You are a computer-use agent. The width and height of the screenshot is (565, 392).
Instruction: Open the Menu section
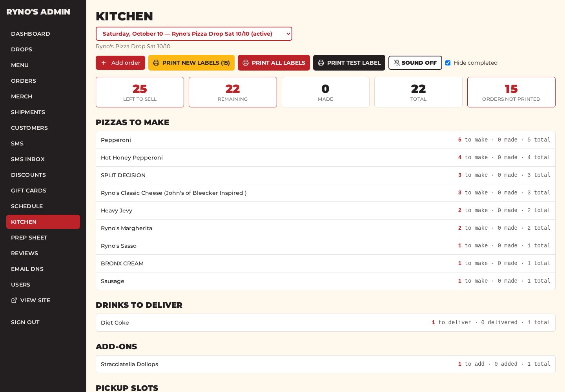pyautogui.click(x=43, y=65)
